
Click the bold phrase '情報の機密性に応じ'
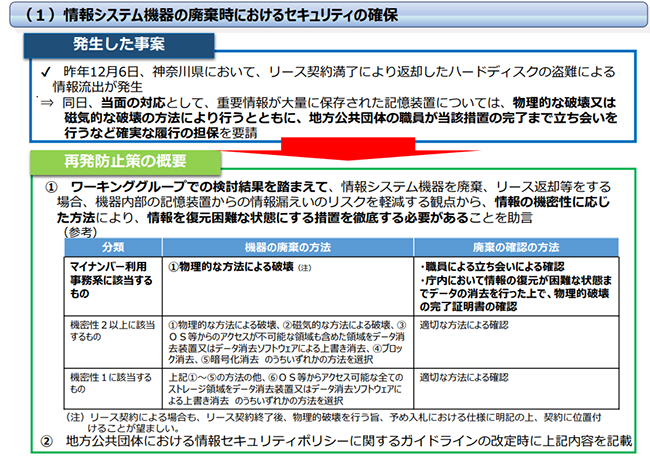point(552,202)
